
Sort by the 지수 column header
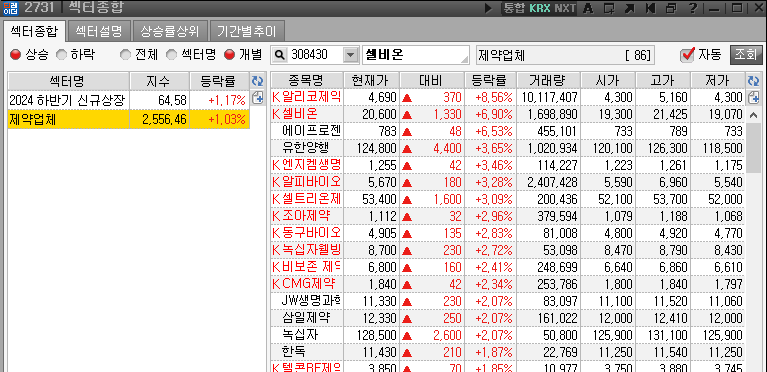pyautogui.click(x=159, y=81)
